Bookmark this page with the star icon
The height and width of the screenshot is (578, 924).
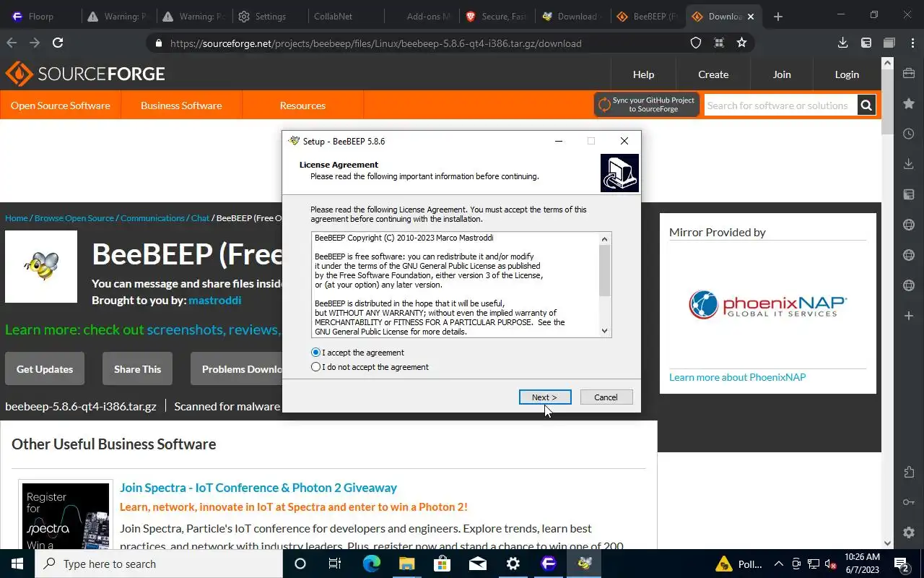(x=741, y=43)
